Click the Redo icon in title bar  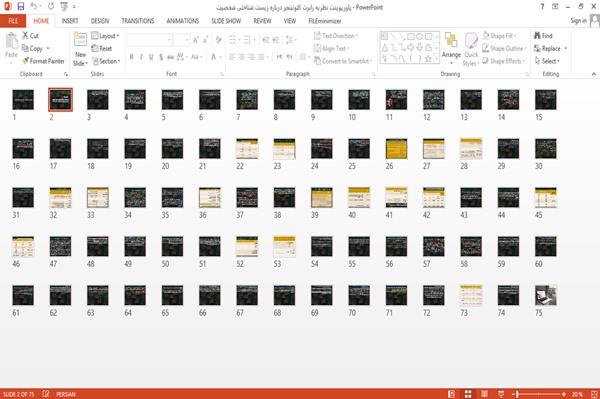coord(51,7)
